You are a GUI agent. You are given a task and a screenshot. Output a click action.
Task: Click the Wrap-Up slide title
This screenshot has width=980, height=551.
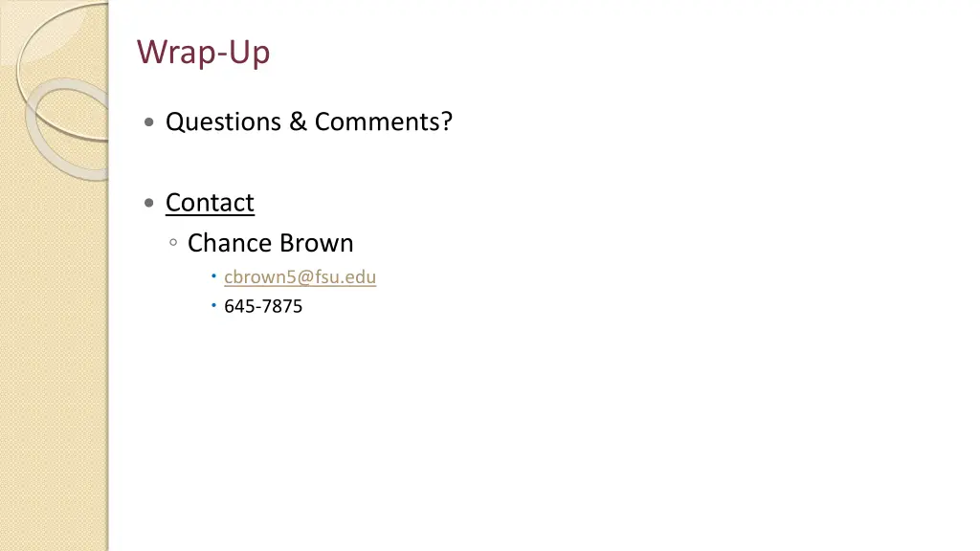(x=203, y=52)
